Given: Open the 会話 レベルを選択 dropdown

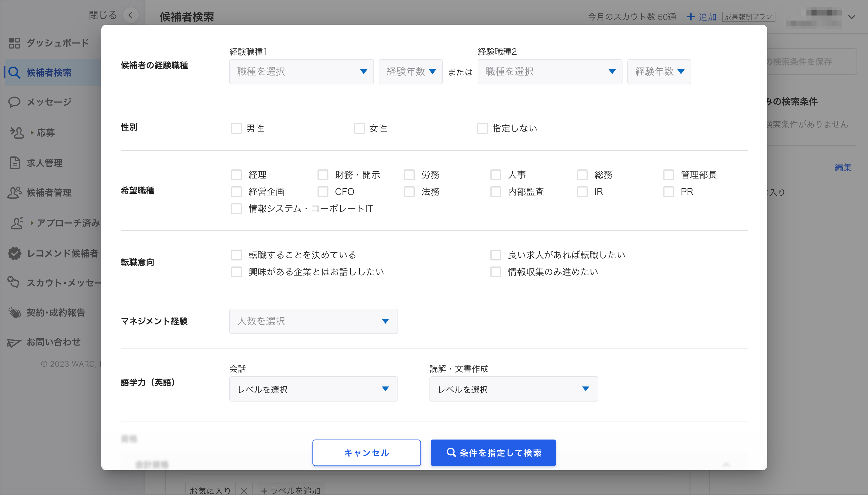Looking at the screenshot, I should tap(313, 389).
